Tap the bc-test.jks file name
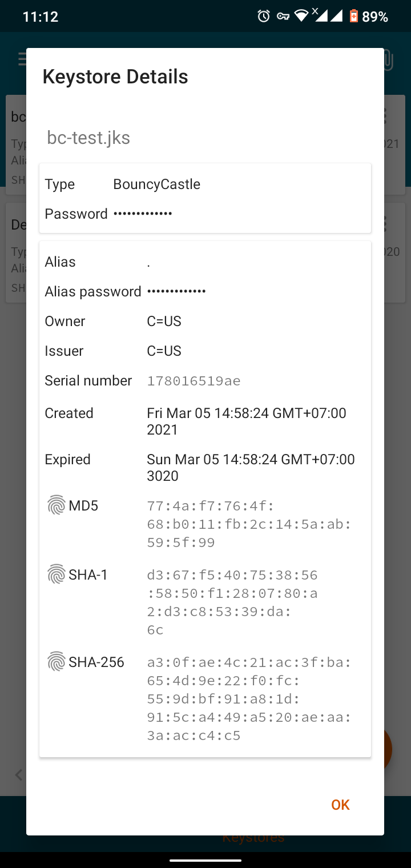411x868 pixels. coord(88,138)
